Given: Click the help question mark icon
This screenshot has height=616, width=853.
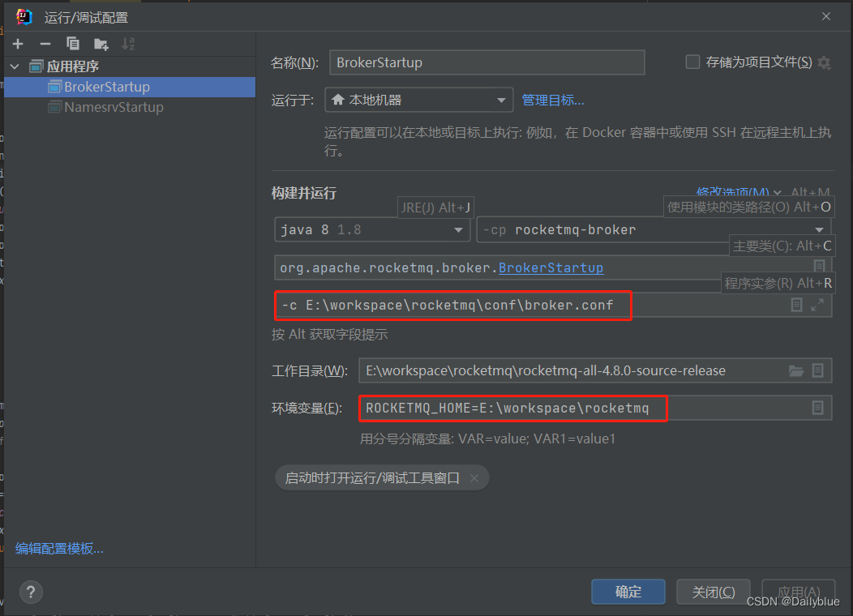Looking at the screenshot, I should pyautogui.click(x=31, y=592).
